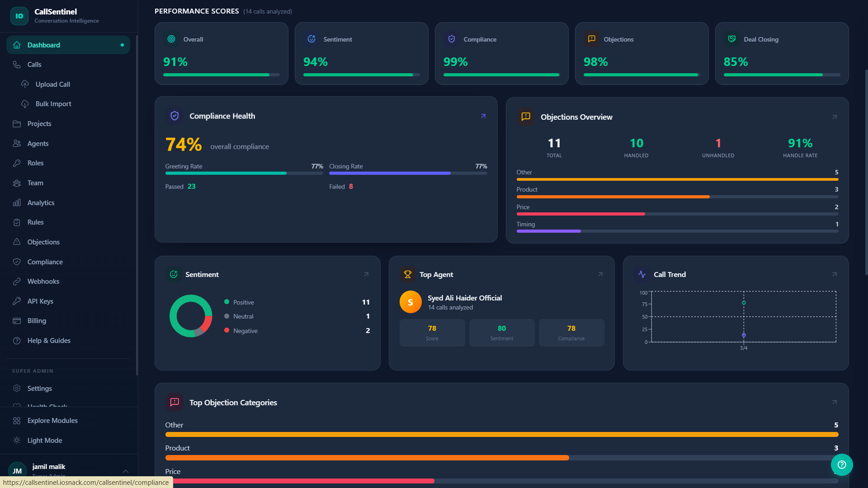Open Objections Overview details arrow
This screenshot has width=868, height=488.
[835, 117]
